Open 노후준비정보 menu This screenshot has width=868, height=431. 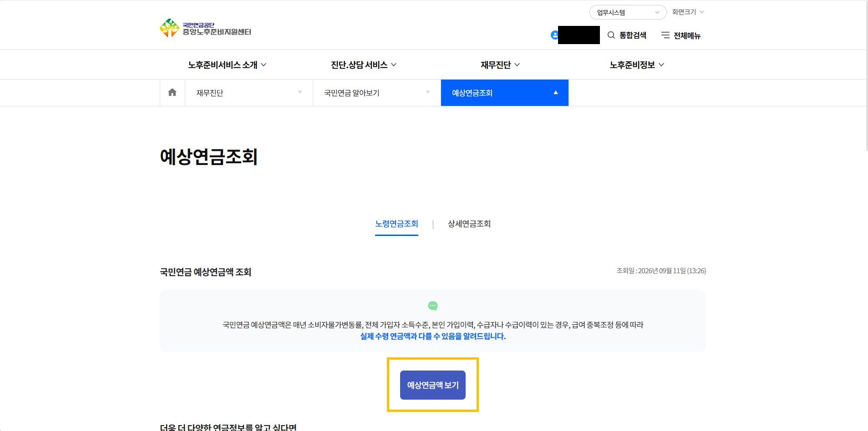[637, 65]
